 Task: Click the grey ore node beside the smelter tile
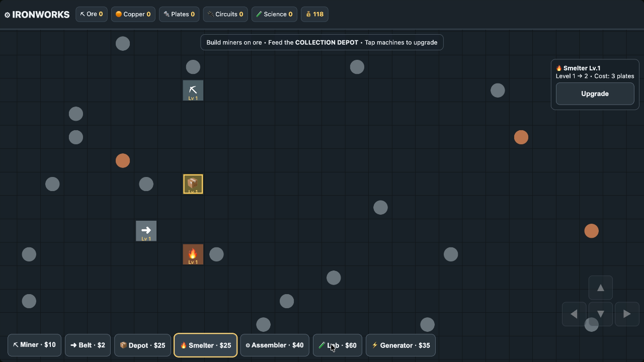click(x=216, y=254)
